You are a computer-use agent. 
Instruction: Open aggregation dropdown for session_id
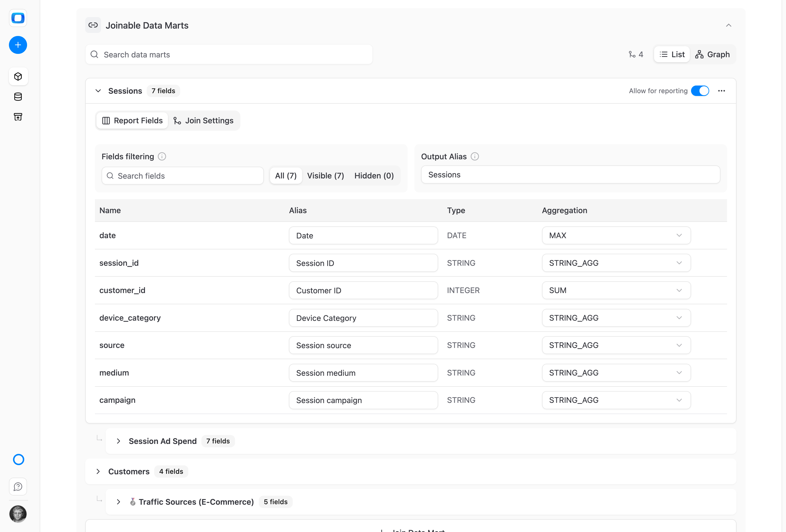tap(616, 263)
